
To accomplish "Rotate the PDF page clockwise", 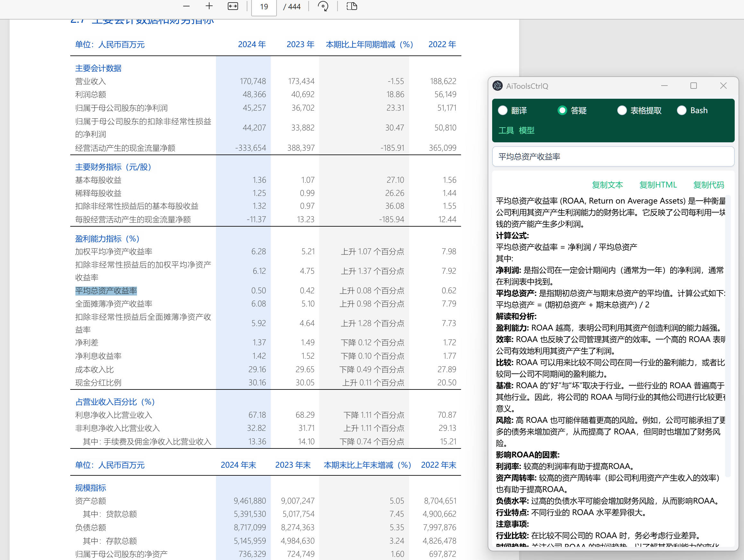I will tap(323, 6).
